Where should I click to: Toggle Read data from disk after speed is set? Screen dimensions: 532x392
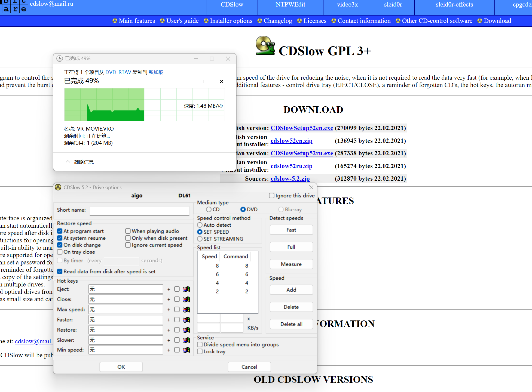[x=60, y=271]
